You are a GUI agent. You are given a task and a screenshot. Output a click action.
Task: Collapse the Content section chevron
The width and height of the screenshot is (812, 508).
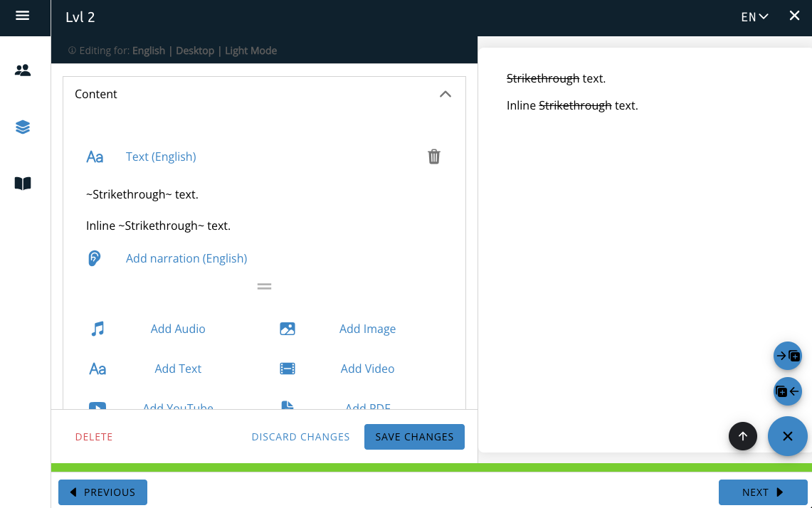tap(445, 94)
